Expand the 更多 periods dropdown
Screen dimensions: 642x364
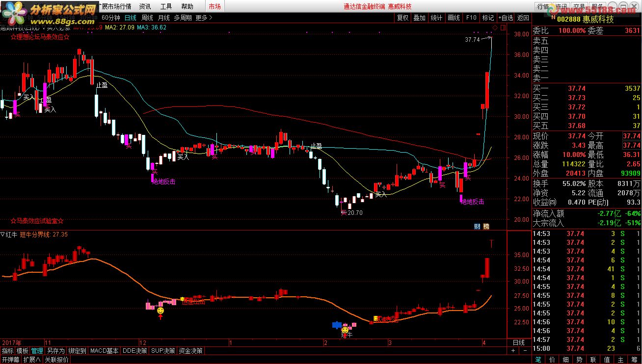pos(204,18)
